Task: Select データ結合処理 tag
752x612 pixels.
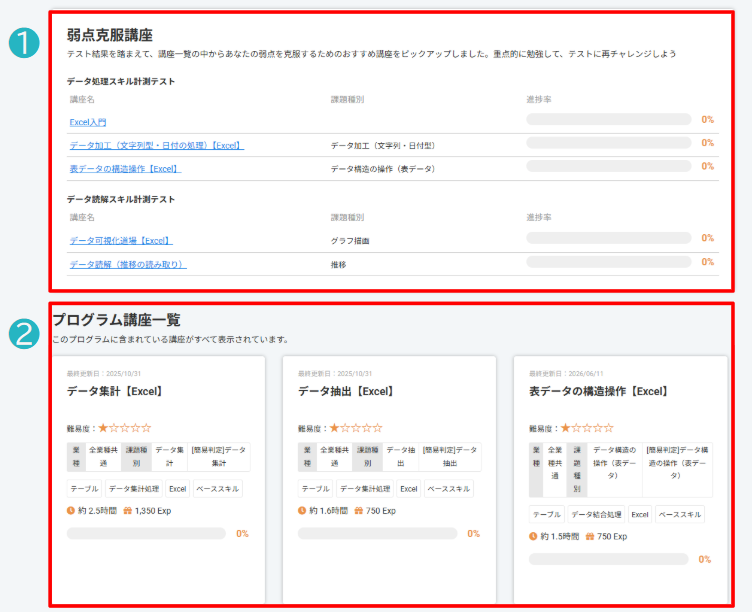Action: [x=597, y=514]
